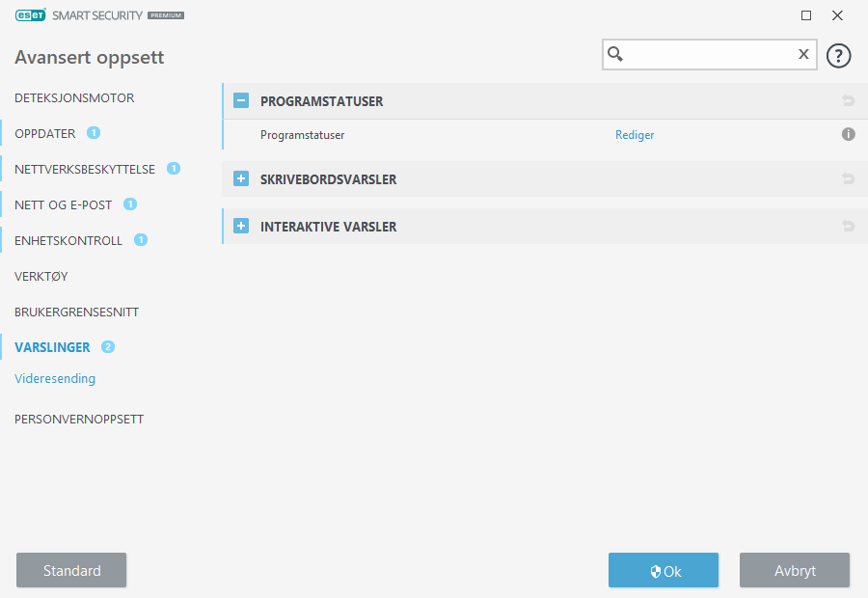Open the Videresending subsection

click(x=55, y=379)
